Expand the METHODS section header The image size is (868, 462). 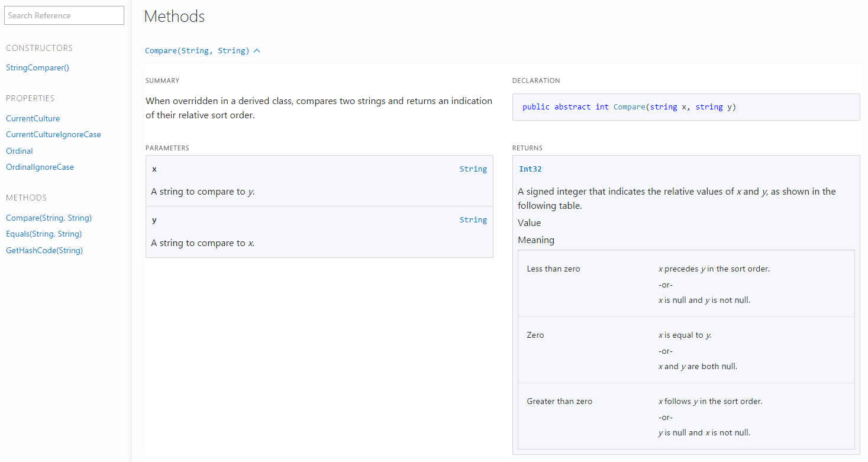(26, 198)
